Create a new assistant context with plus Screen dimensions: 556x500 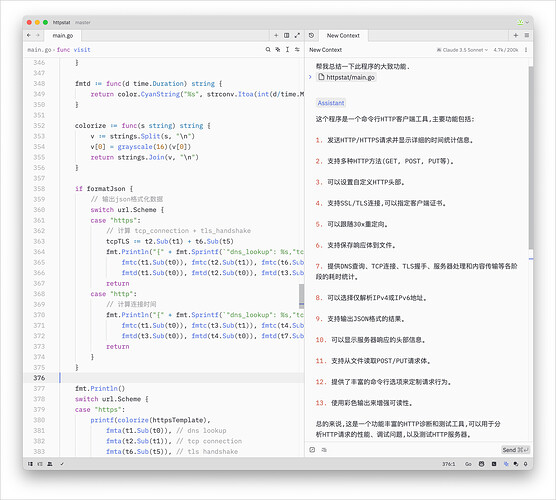point(516,35)
